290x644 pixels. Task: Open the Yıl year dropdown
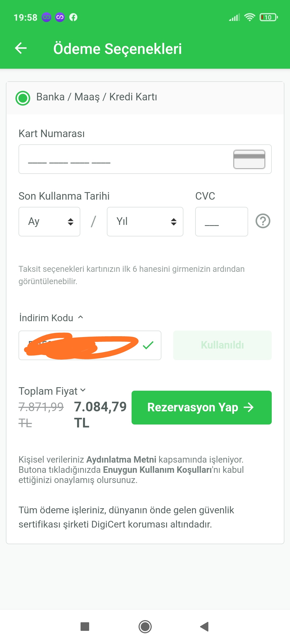pos(145,222)
